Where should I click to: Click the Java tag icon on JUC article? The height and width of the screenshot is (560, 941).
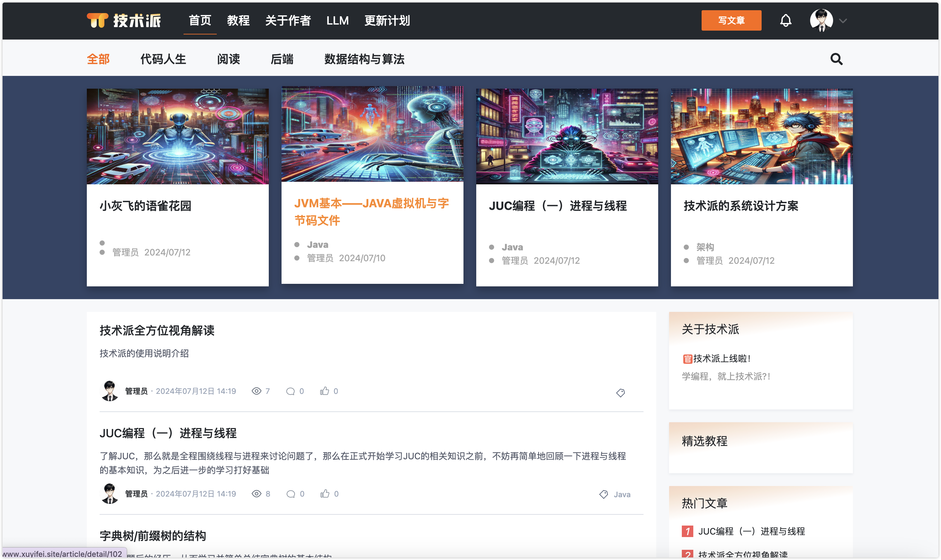[x=603, y=494]
